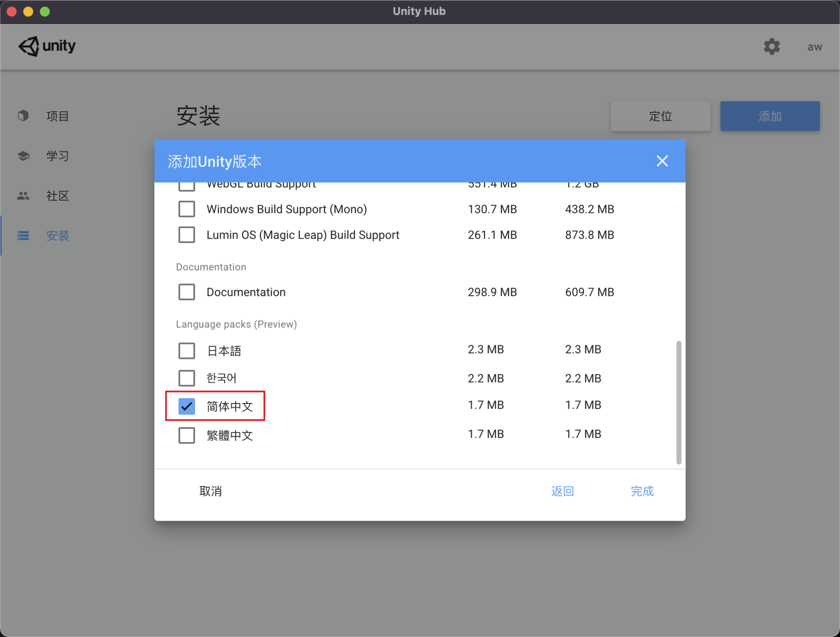The width and height of the screenshot is (840, 637).
Task: Switch to the 学习 tab
Action: pyautogui.click(x=57, y=156)
